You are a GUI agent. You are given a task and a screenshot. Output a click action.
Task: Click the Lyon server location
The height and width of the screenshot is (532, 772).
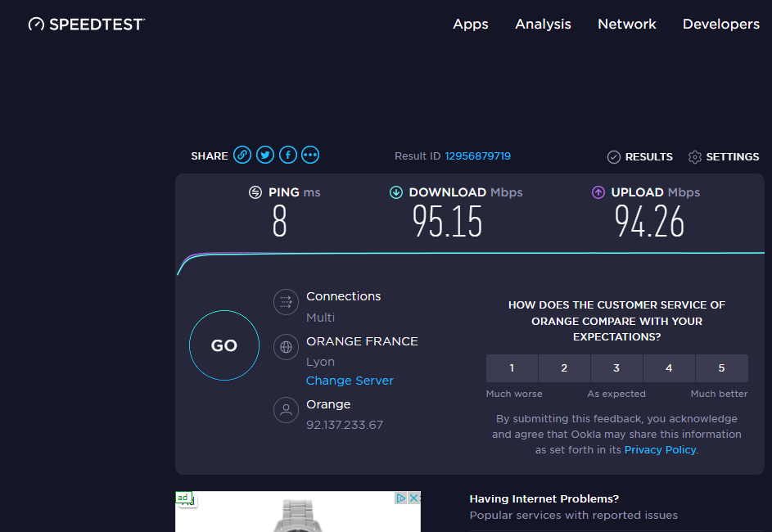[x=321, y=362]
